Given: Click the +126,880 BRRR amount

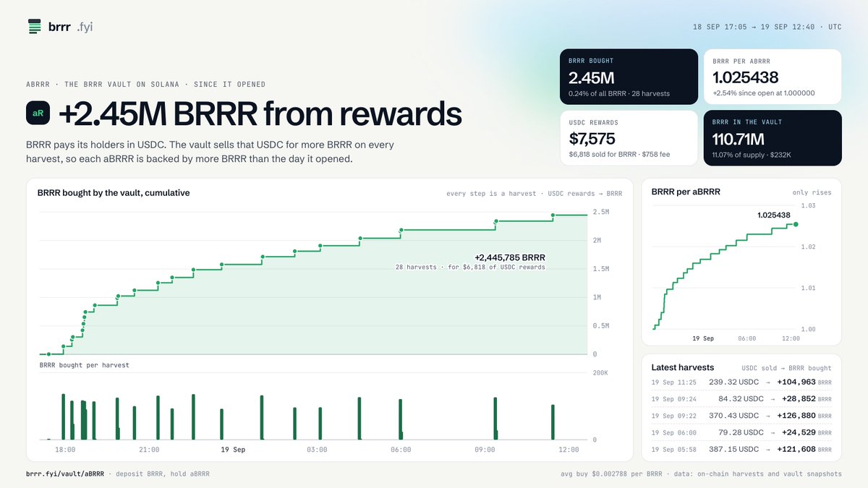Looking at the screenshot, I should (x=804, y=416).
